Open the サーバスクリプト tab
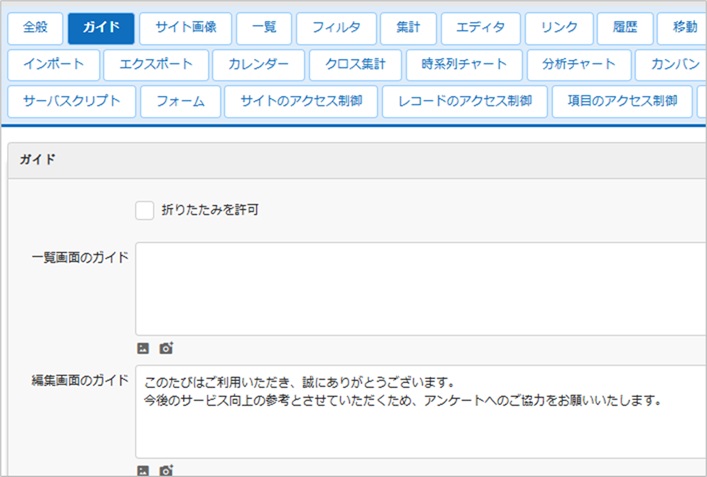Screen dimensions: 707x477 pos(71,102)
